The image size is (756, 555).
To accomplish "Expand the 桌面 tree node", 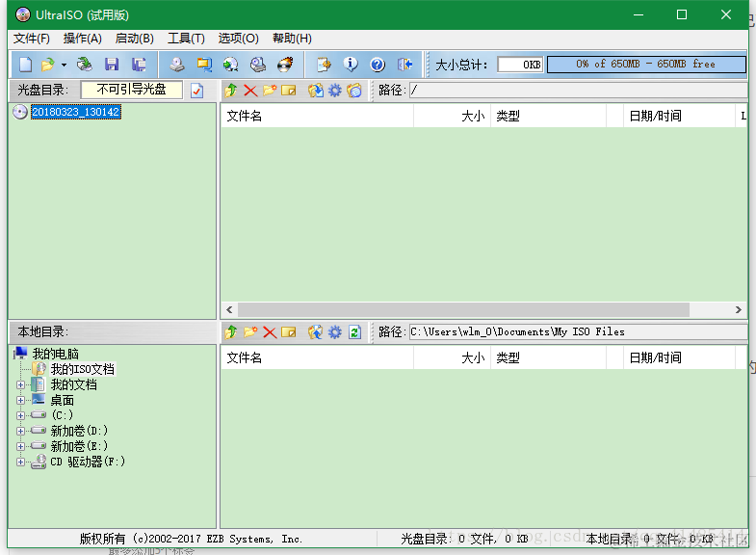I will [20, 400].
